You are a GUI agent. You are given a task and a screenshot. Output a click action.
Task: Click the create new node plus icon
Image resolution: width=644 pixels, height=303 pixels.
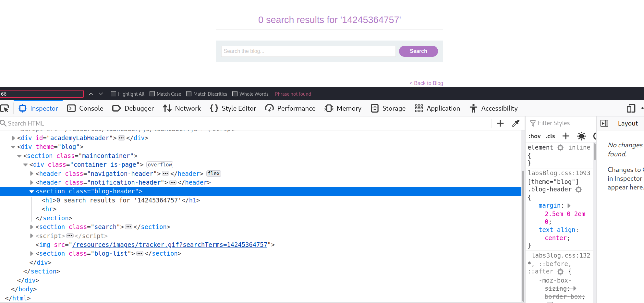(500, 123)
